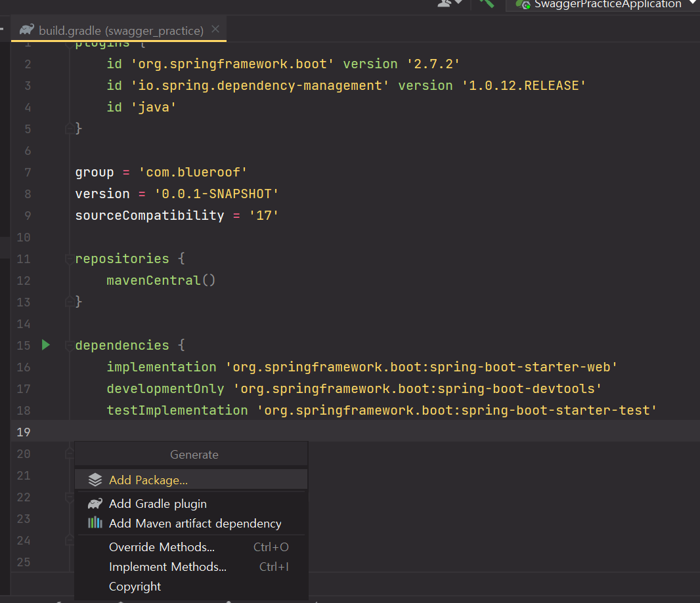Viewport: 700px width, 603px height.
Task: Select Override Methods in the menu
Action: [162, 546]
